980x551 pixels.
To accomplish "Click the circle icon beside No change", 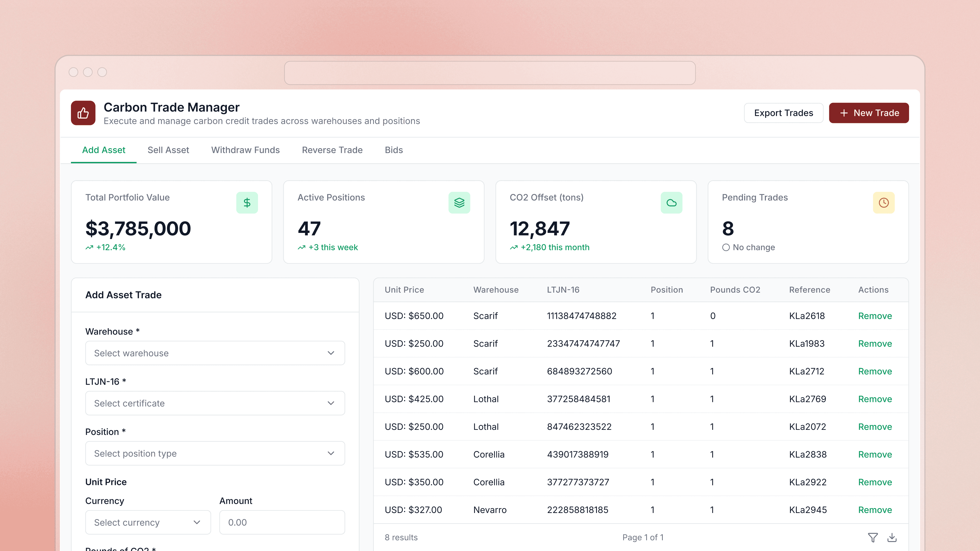I will point(726,247).
